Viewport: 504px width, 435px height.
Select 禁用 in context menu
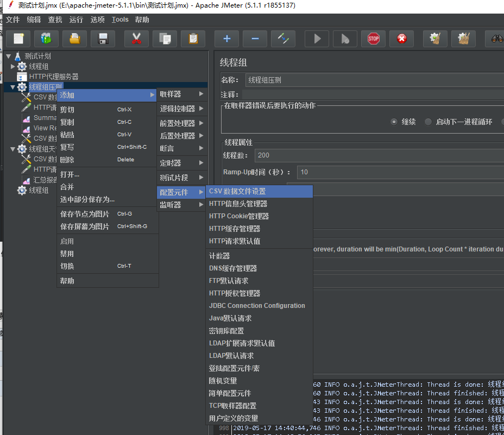tap(108, 254)
